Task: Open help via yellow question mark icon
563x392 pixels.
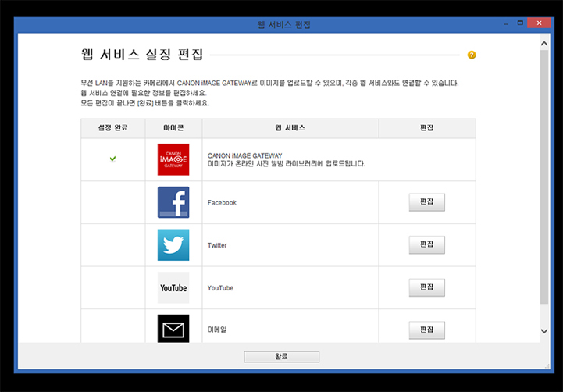Action: [x=472, y=55]
